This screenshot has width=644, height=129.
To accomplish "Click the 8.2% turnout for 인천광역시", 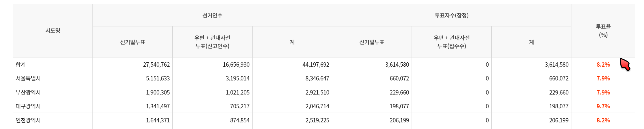I will [603, 120].
